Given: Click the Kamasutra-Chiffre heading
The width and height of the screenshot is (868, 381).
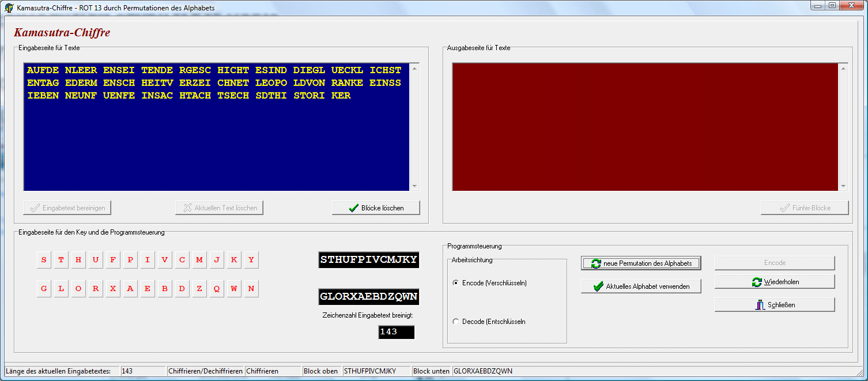Looking at the screenshot, I should (62, 32).
